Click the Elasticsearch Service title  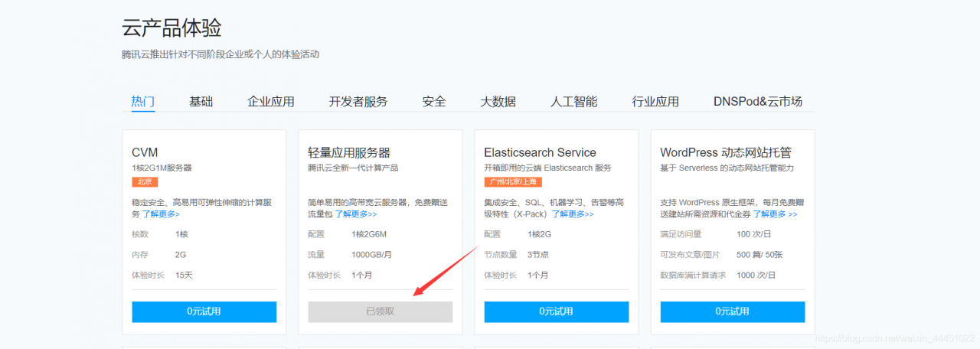[x=540, y=152]
